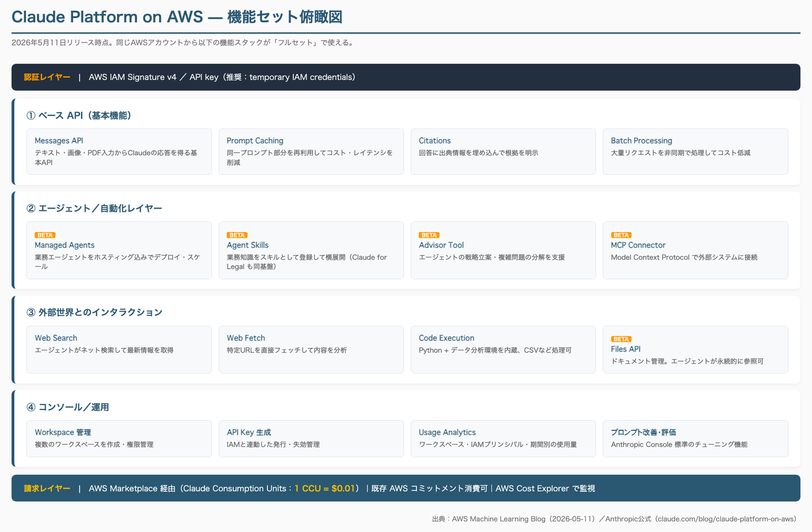This screenshot has width=812, height=532.
Task: Click the Advisor Tool title
Action: pos(441,245)
